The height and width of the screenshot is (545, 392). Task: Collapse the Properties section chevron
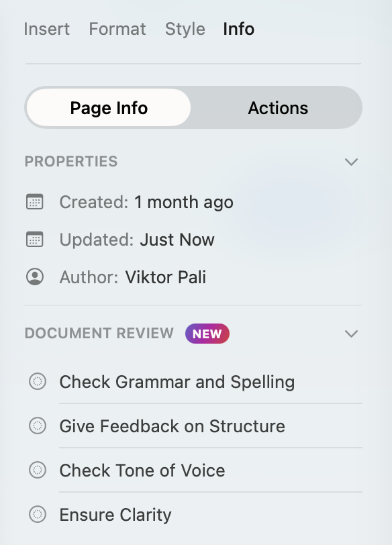(351, 162)
